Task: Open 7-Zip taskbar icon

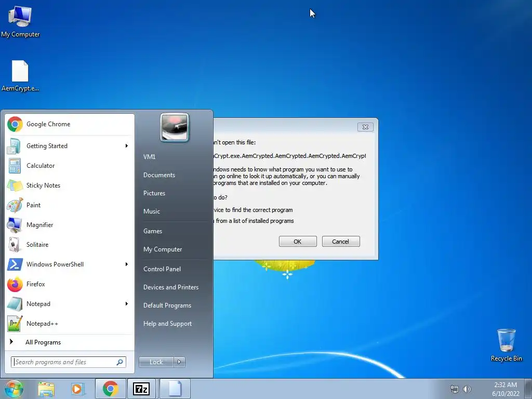Action: (142, 389)
